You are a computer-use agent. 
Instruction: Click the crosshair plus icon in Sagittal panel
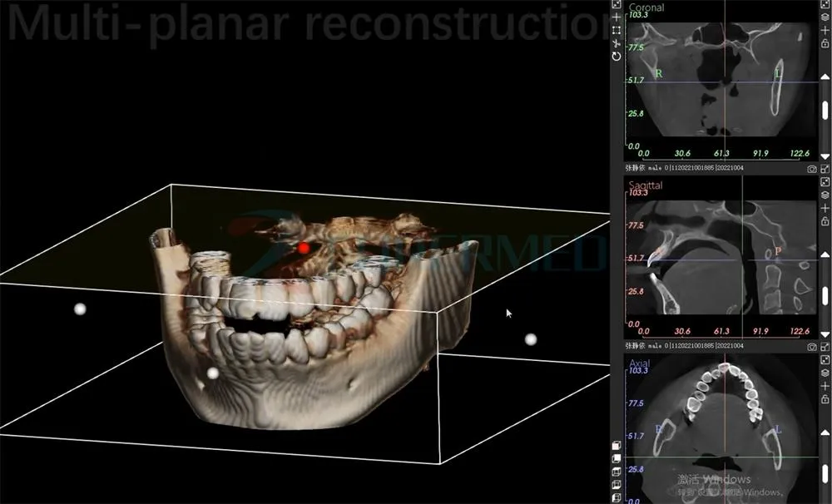(825, 209)
